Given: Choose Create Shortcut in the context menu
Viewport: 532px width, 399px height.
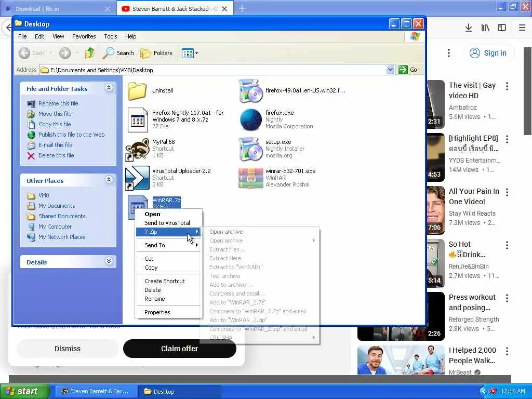Looking at the screenshot, I should click(169, 281).
